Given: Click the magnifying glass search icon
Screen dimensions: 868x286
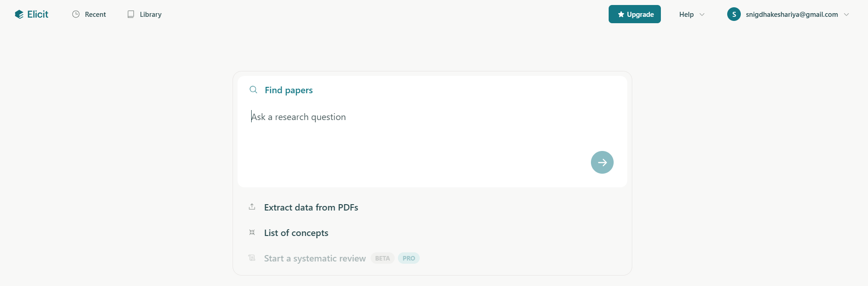Looking at the screenshot, I should (x=253, y=90).
